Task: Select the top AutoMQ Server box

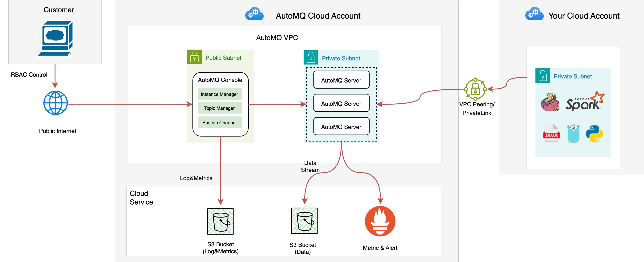Action: (x=341, y=80)
